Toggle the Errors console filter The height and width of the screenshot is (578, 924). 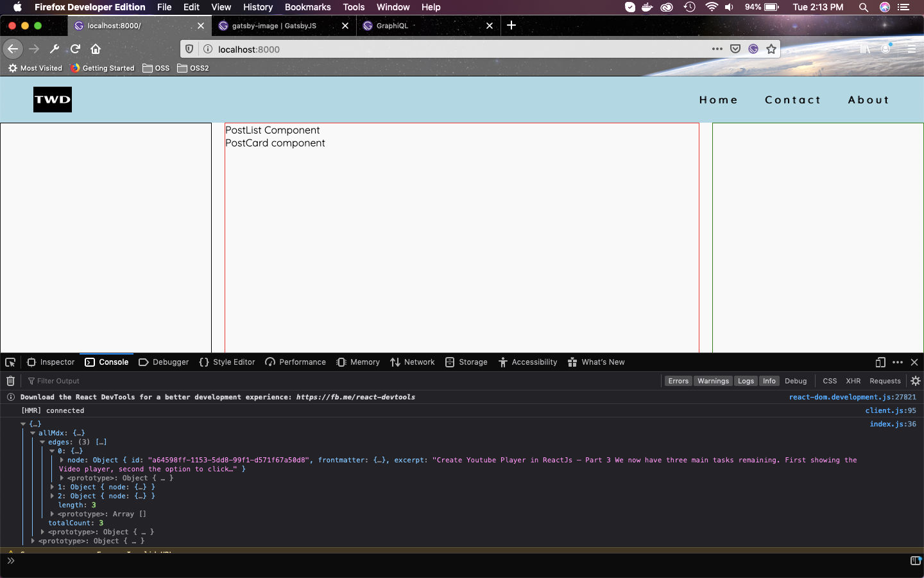point(678,381)
